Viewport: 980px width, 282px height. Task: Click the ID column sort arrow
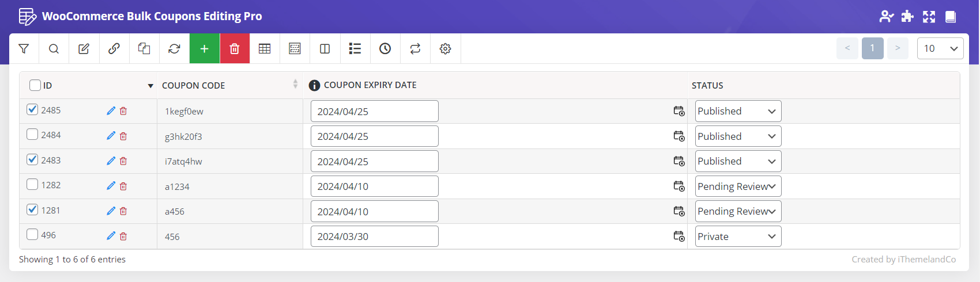pyautogui.click(x=150, y=86)
